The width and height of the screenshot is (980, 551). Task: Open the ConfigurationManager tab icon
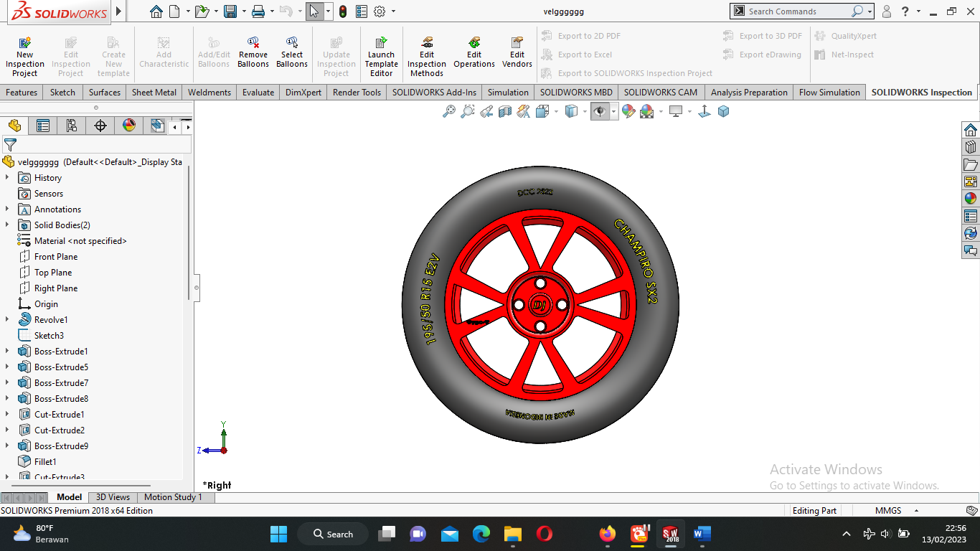tap(72, 126)
